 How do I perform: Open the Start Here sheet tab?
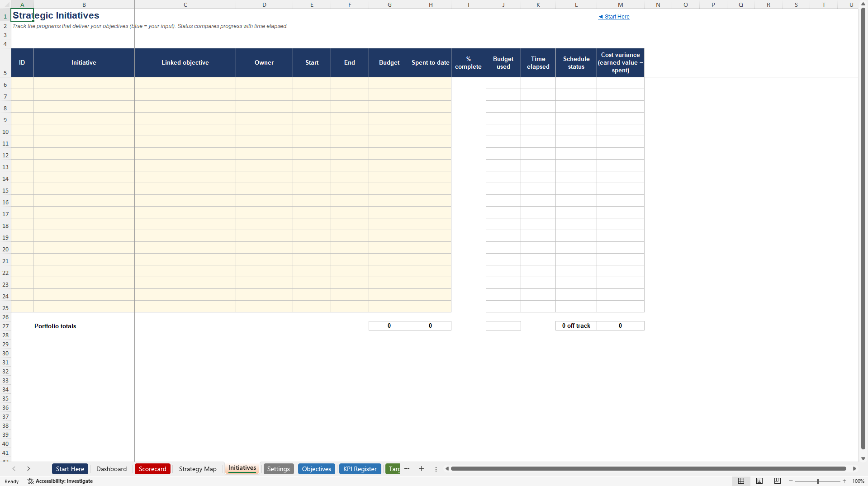70,469
